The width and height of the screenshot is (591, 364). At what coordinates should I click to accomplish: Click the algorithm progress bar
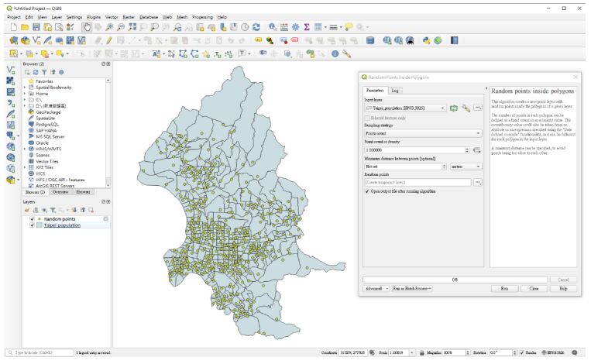click(x=456, y=279)
